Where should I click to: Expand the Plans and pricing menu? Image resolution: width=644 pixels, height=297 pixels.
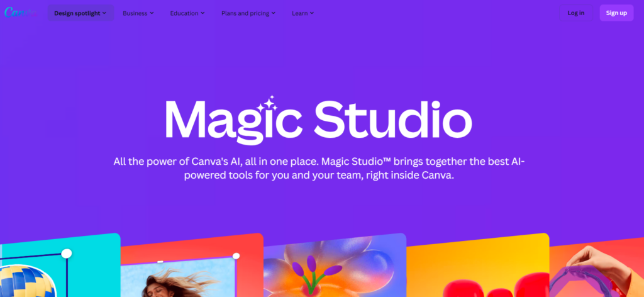click(x=248, y=13)
